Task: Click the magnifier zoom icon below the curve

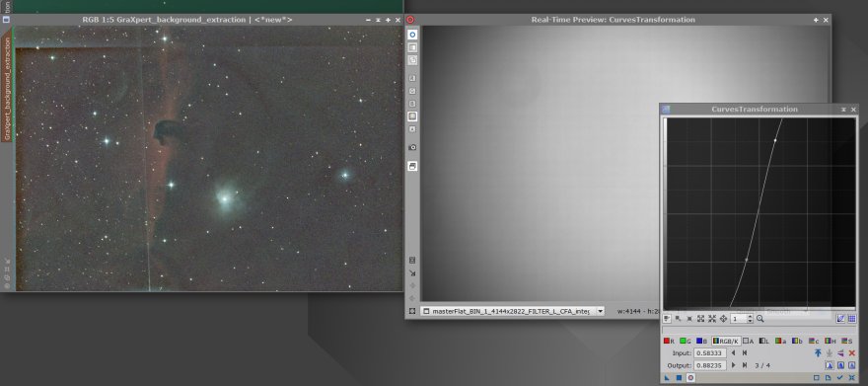Action: point(760,319)
